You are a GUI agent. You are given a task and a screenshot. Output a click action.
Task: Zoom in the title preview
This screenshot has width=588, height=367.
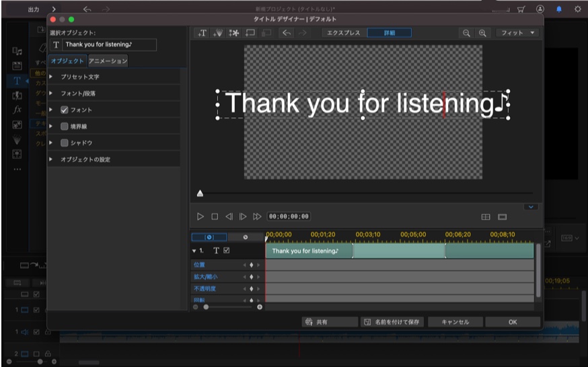(482, 33)
